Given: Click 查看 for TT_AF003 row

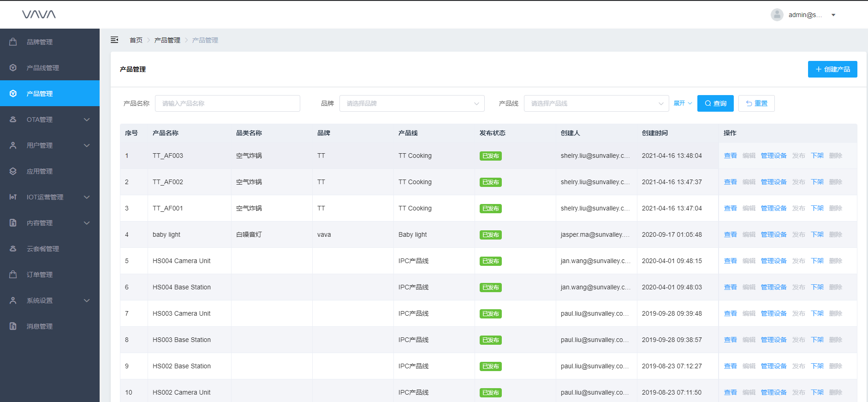Looking at the screenshot, I should [x=731, y=156].
